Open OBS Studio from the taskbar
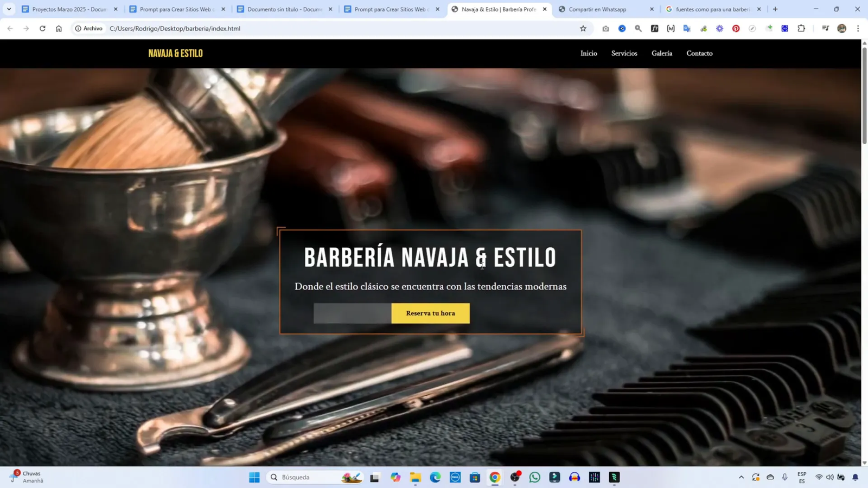 tap(515, 477)
